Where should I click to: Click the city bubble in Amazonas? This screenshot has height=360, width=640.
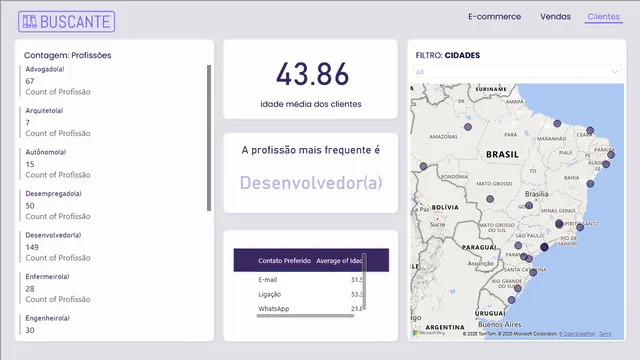[x=468, y=127]
